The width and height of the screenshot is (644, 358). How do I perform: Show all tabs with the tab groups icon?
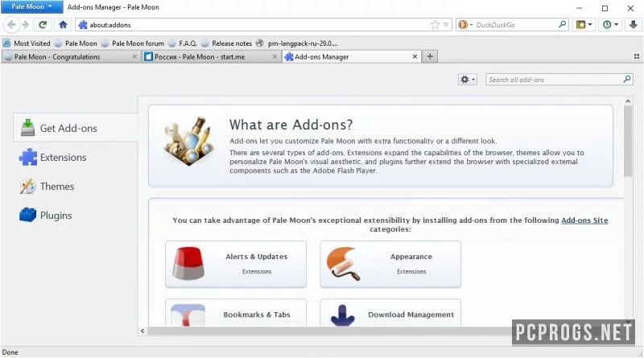pyautogui.click(x=636, y=56)
